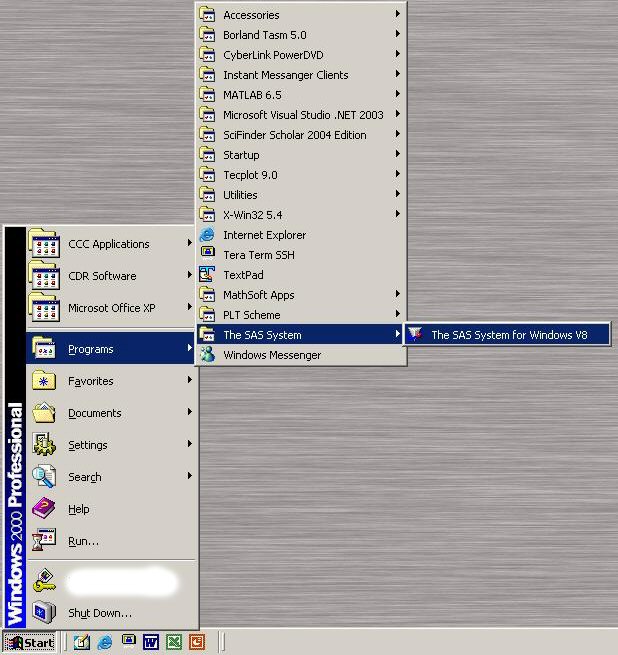The height and width of the screenshot is (655, 618).
Task: Open Microsoft Word from the quick launch bar
Action: click(x=150, y=642)
